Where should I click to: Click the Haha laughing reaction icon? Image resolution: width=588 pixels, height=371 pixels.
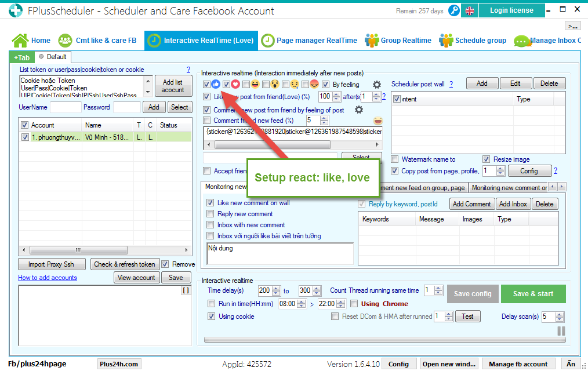point(255,84)
